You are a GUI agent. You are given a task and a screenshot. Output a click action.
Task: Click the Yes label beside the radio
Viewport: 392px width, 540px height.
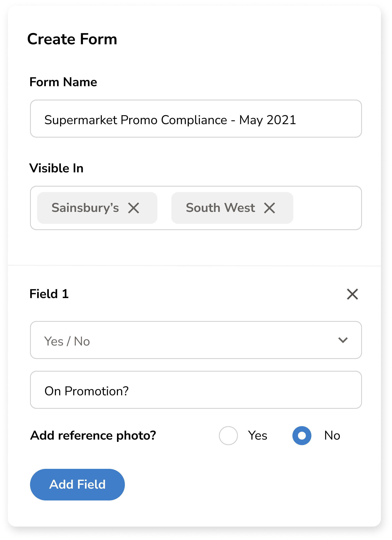click(x=257, y=435)
